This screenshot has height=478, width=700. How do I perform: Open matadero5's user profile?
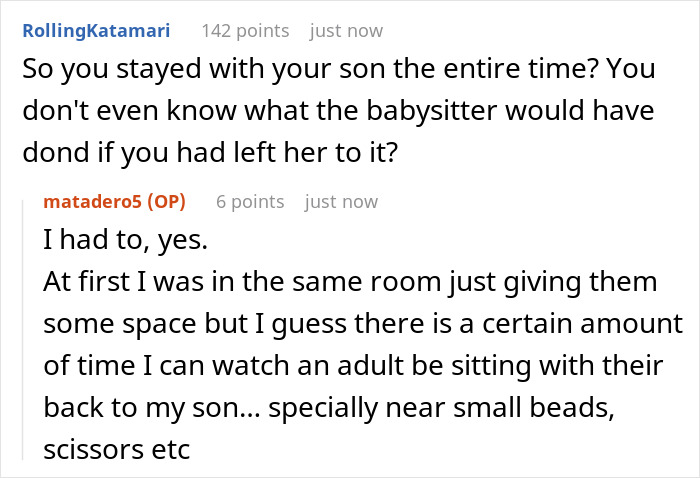[92, 202]
